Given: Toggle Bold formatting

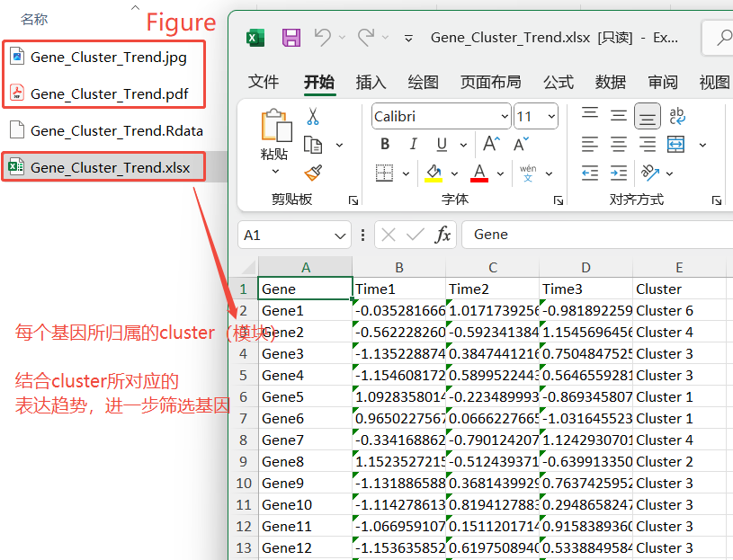Looking at the screenshot, I should 385,144.
